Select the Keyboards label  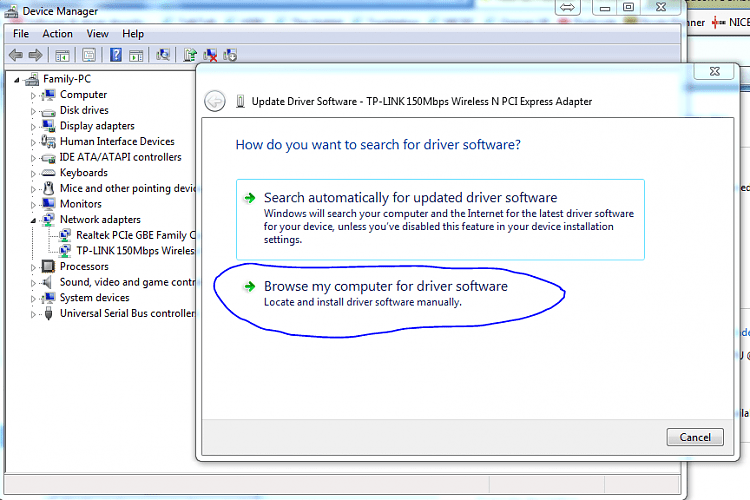(84, 173)
